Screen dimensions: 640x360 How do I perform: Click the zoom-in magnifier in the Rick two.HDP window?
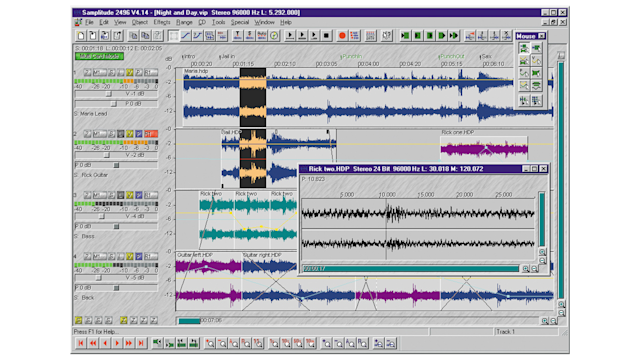[x=525, y=269]
